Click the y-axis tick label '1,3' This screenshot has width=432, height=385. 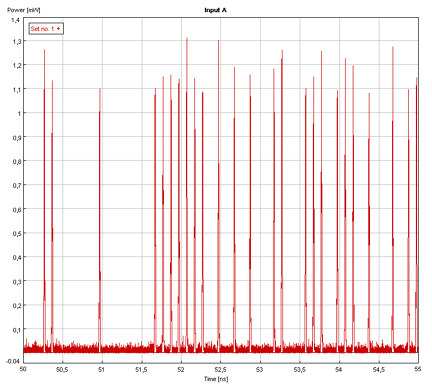17,41
